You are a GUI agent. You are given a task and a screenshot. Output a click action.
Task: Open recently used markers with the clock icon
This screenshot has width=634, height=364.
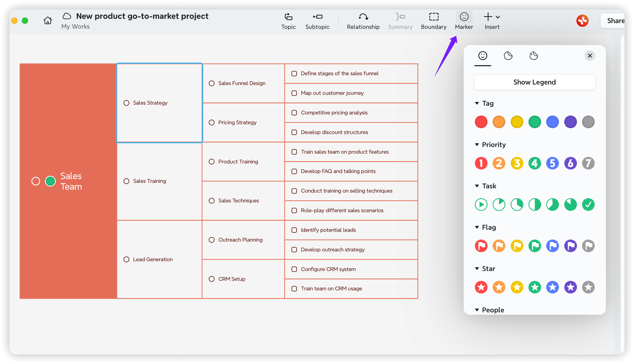click(x=534, y=56)
